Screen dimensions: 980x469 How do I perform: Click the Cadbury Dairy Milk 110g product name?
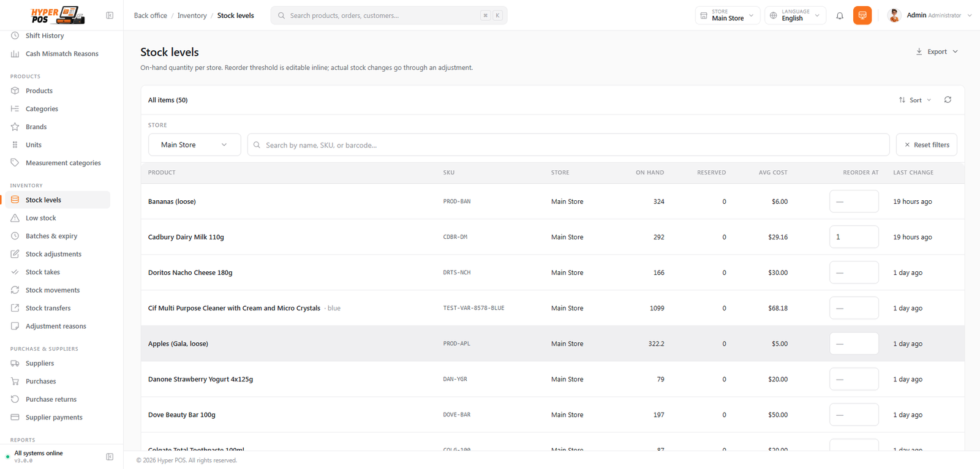click(x=186, y=237)
